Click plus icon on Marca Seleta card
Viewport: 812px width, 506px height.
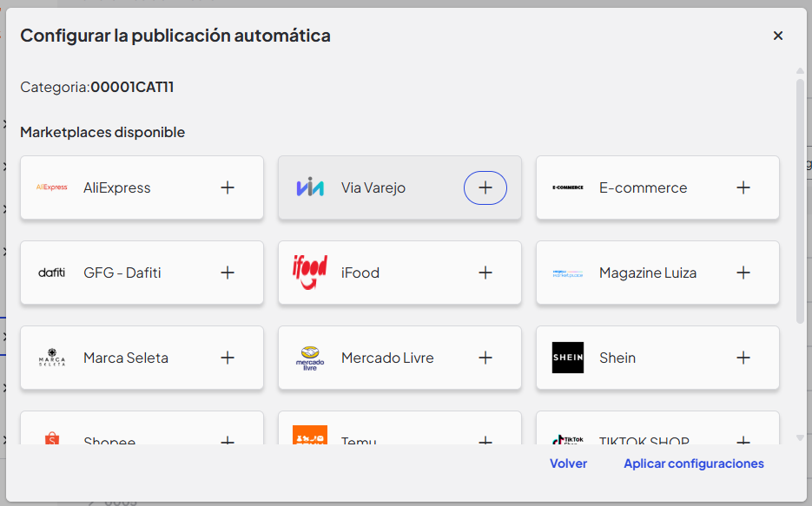coord(228,358)
